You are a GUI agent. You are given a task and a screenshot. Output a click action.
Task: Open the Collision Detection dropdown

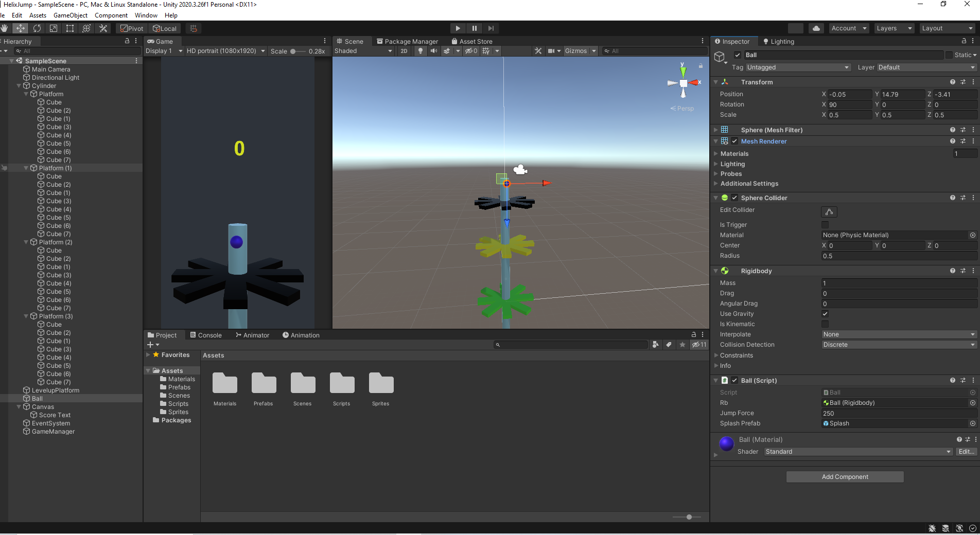[898, 345]
